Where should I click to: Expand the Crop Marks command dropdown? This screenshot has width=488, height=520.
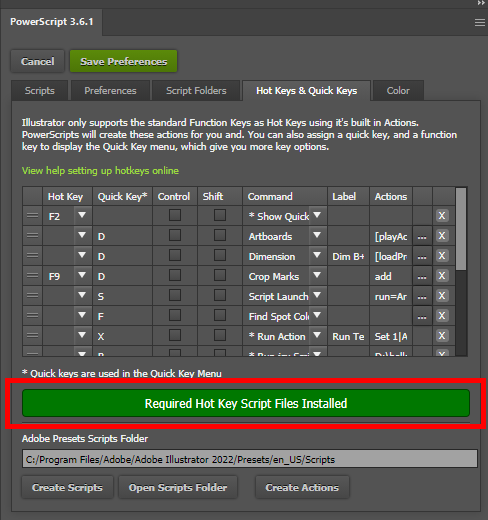(317, 275)
